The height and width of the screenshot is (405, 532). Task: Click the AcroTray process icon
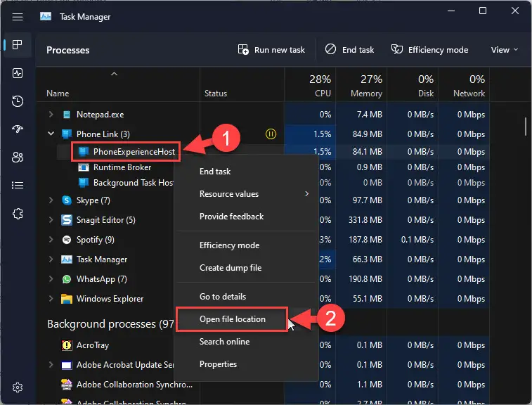tap(67, 345)
